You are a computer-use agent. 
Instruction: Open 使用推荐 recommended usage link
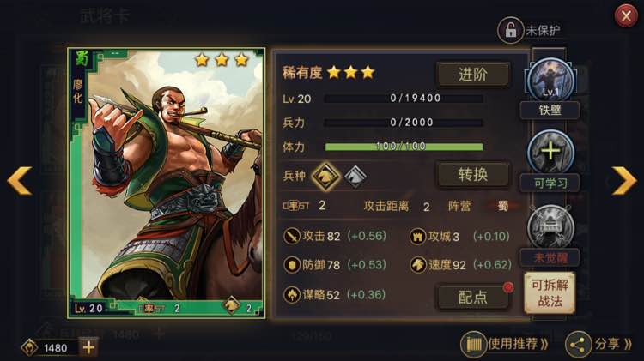505,344
